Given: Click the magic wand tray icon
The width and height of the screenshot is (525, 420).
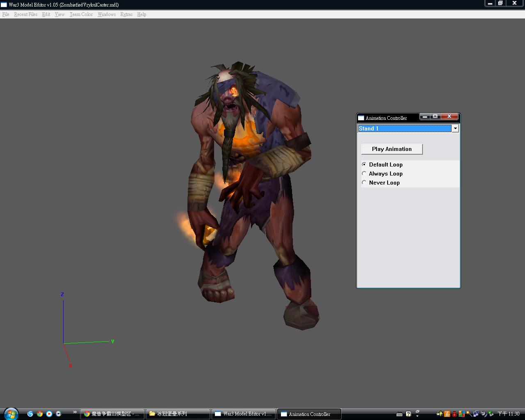Looking at the screenshot, I should (469, 414).
